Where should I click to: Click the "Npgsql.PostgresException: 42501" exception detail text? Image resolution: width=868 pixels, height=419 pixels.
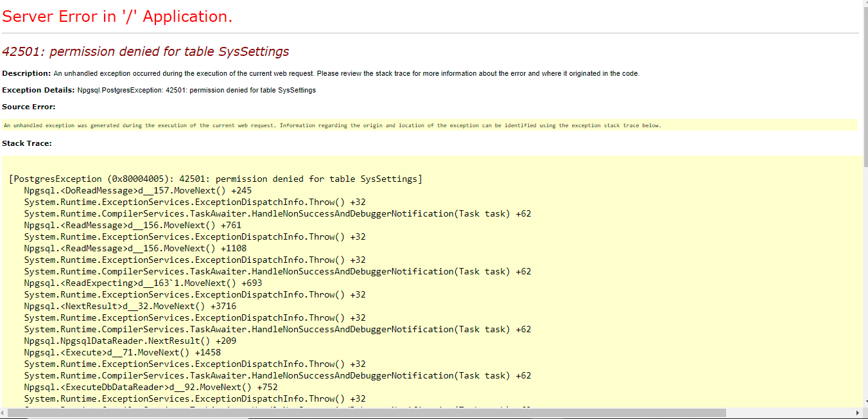tap(196, 90)
